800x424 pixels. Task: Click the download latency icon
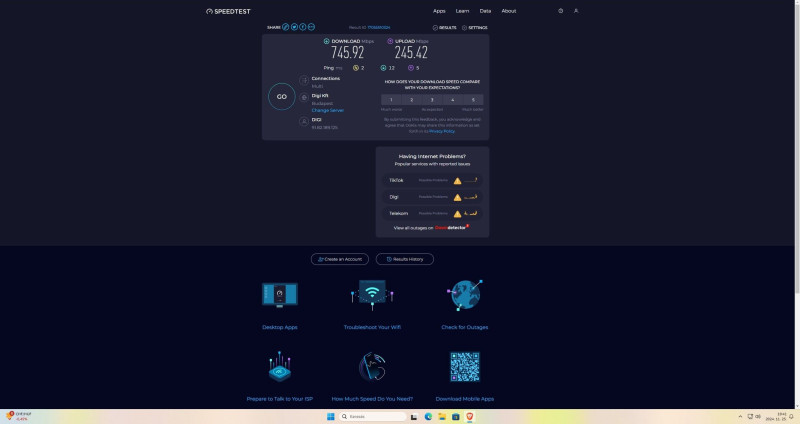coord(383,68)
